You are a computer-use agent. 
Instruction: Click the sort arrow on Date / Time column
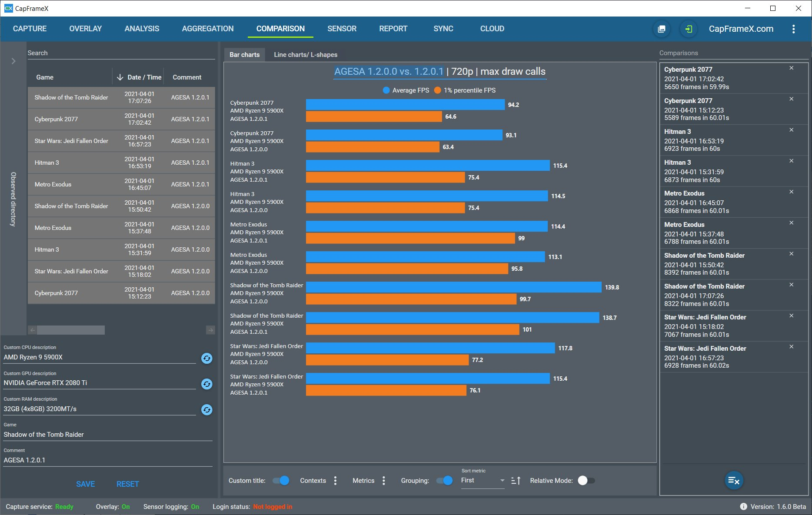click(120, 77)
